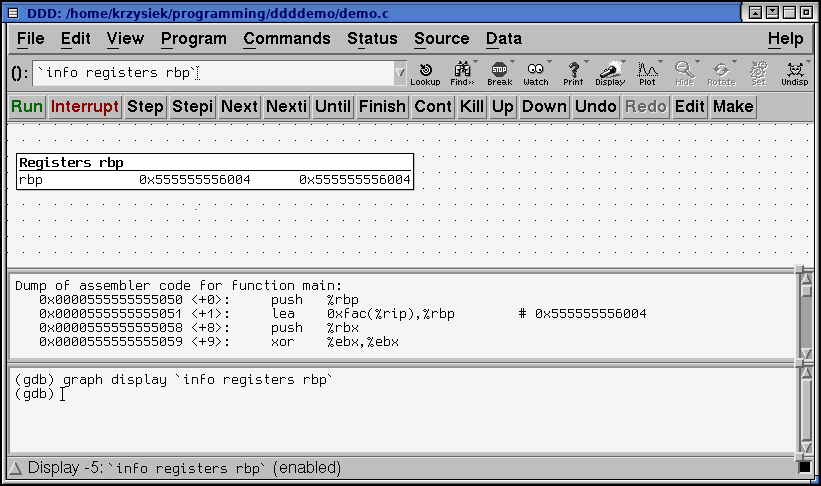Click the Up button
This screenshot has width=821, height=486.
tap(503, 107)
